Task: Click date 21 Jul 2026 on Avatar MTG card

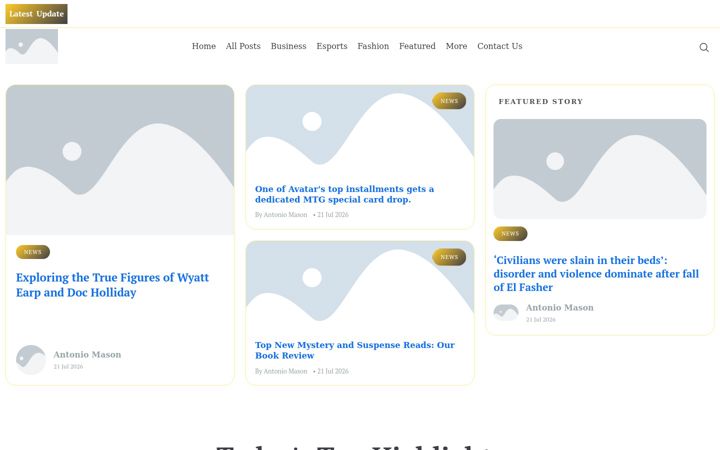Action: (333, 214)
